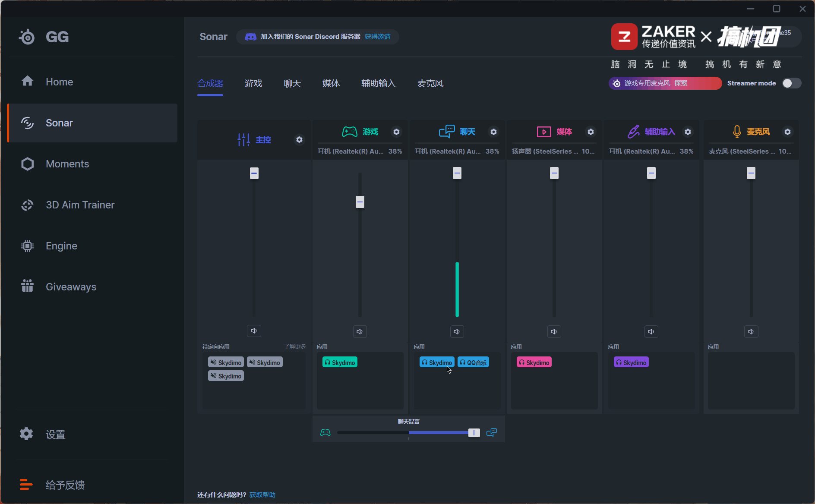This screenshot has width=815, height=504.
Task: Click gamepad icon on chat mix slider
Action: click(x=325, y=432)
